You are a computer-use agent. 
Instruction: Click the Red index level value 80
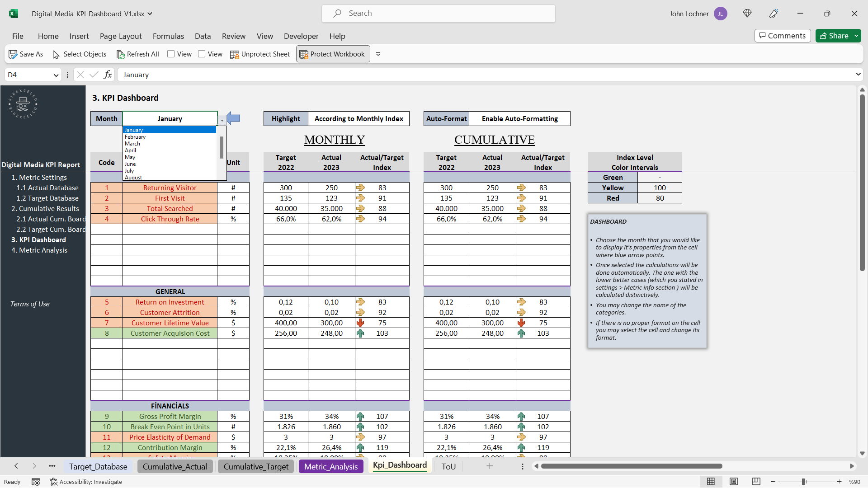pyautogui.click(x=660, y=198)
